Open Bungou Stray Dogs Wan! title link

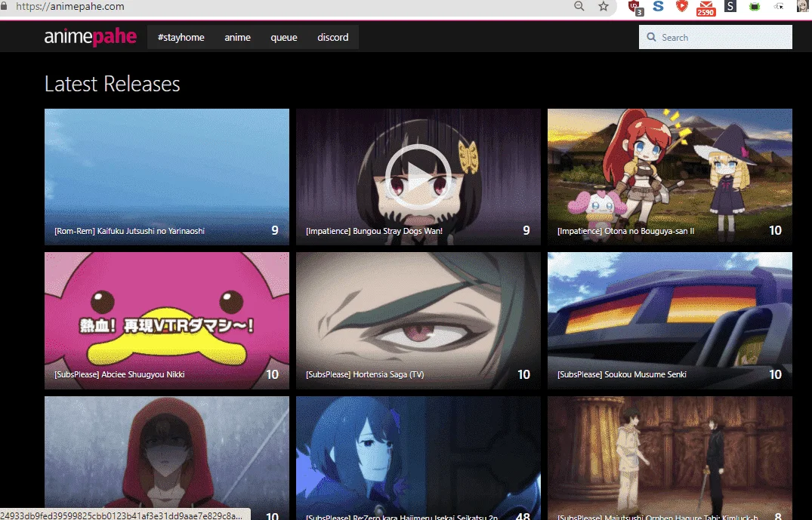(x=374, y=231)
